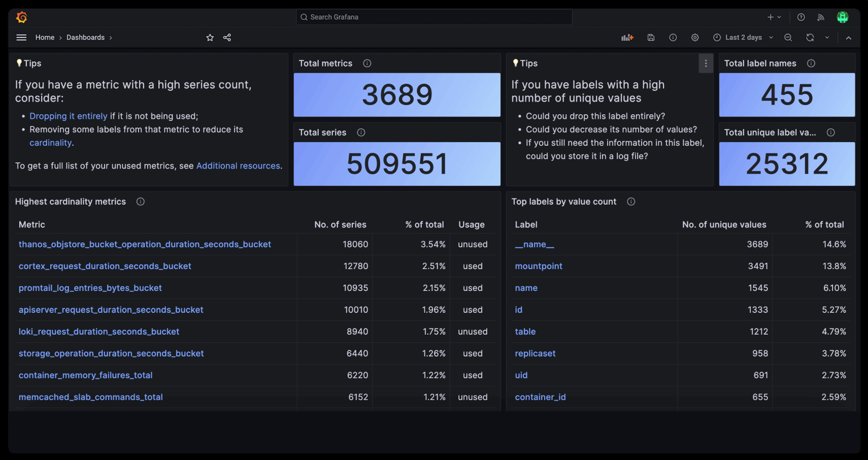Open dashboard settings gear icon
The height and width of the screenshot is (460, 868).
point(694,37)
